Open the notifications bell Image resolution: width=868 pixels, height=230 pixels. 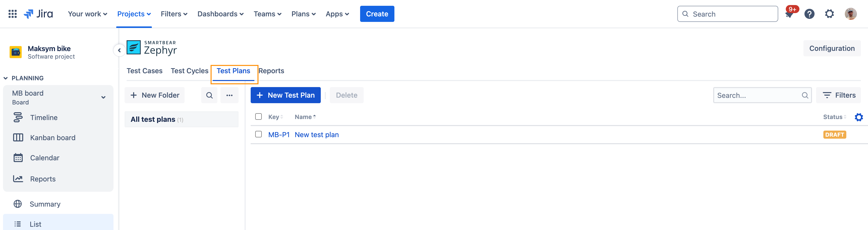(789, 14)
